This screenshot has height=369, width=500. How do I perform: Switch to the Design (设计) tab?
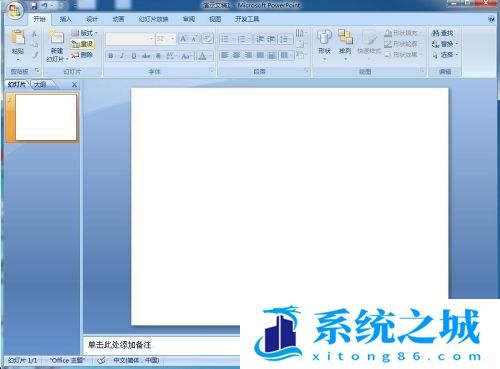92,19
